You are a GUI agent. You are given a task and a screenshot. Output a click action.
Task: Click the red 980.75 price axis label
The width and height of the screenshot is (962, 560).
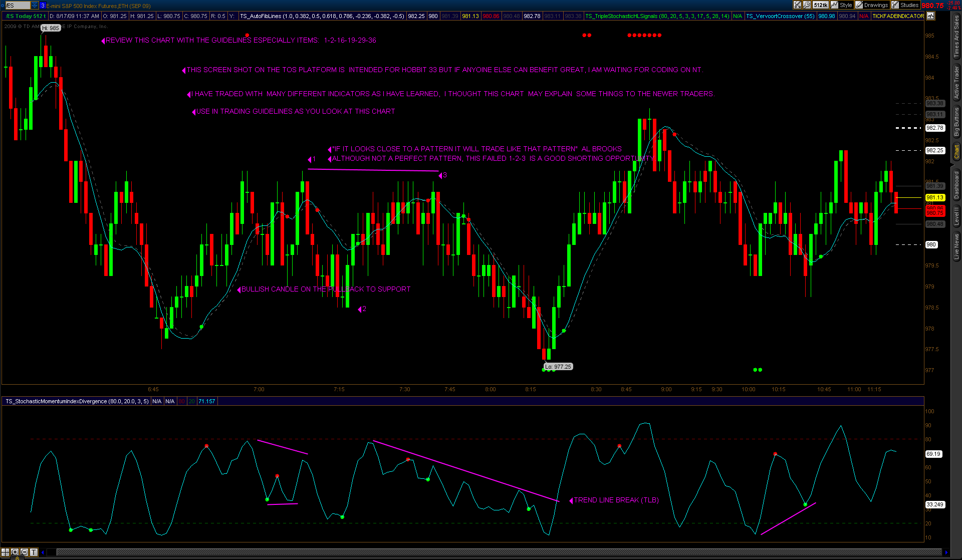pos(935,213)
